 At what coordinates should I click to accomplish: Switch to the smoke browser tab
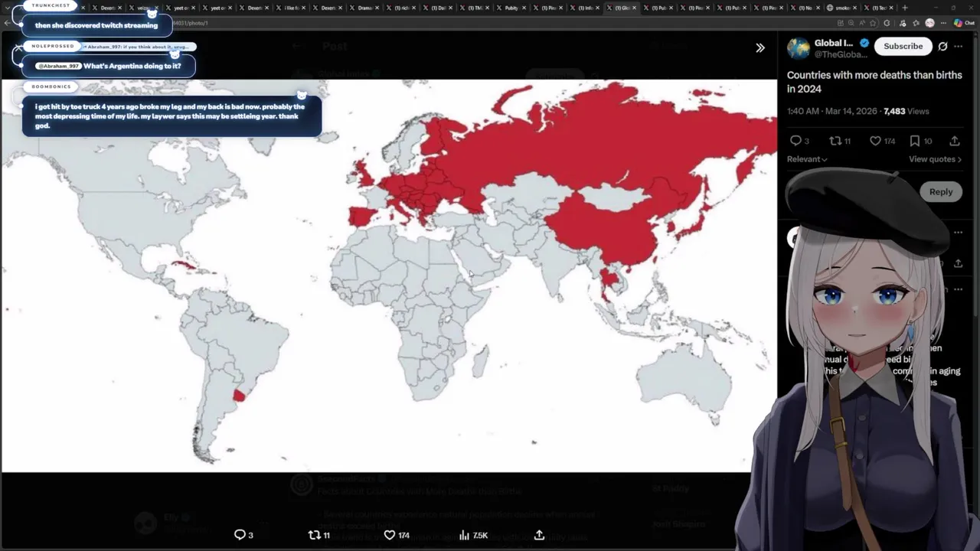(x=842, y=8)
